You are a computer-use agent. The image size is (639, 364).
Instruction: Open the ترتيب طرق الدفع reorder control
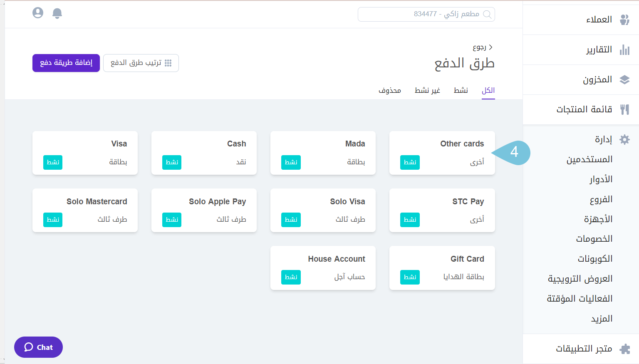[141, 63]
